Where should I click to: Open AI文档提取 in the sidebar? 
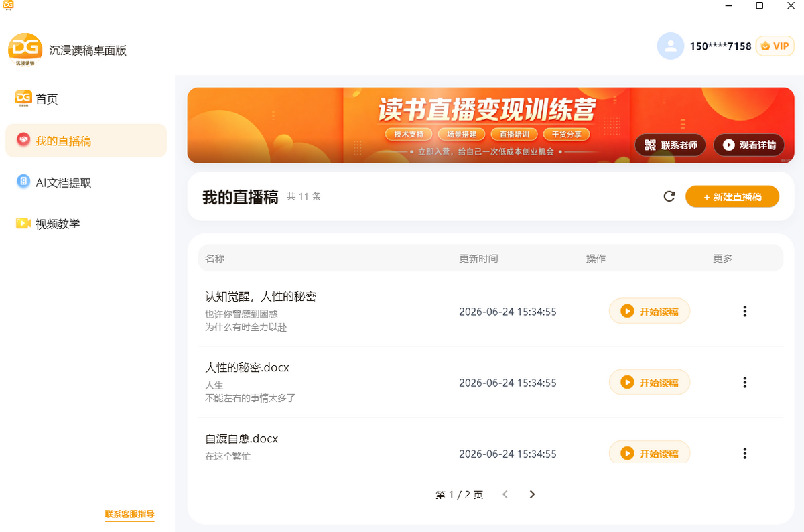pos(86,182)
